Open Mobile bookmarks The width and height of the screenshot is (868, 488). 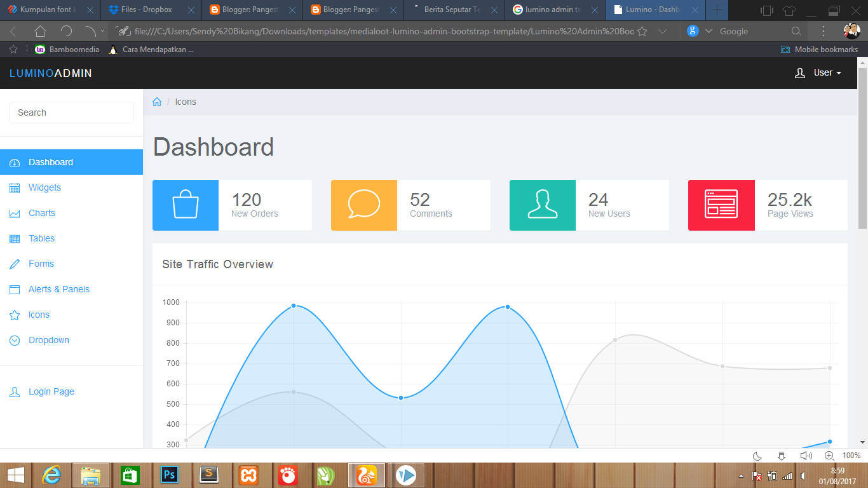click(819, 49)
